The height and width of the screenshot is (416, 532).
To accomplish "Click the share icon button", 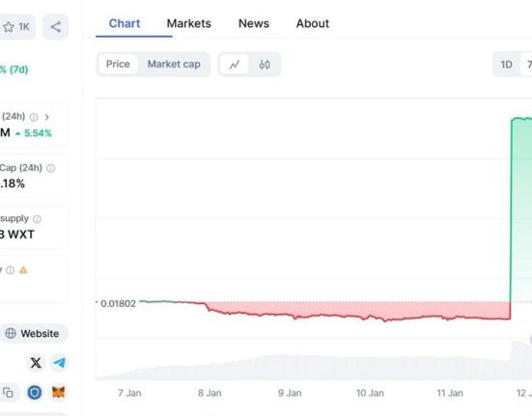I will click(56, 27).
